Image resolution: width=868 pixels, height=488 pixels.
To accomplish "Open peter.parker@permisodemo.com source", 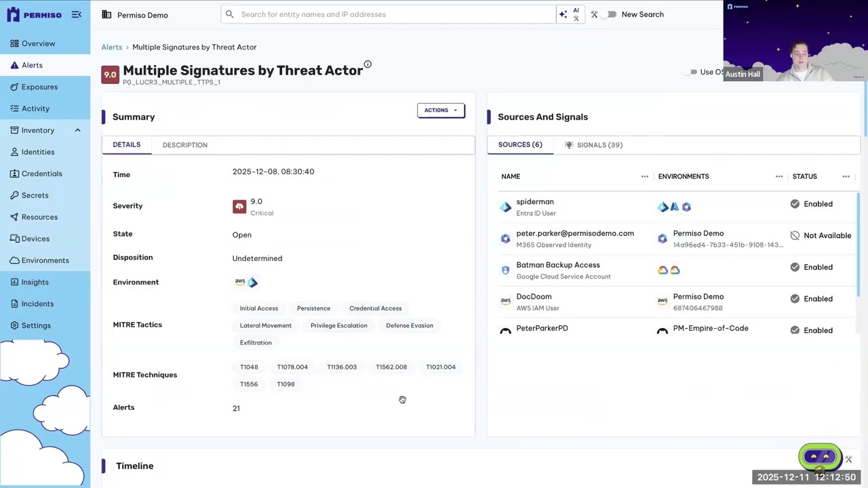I will [575, 234].
